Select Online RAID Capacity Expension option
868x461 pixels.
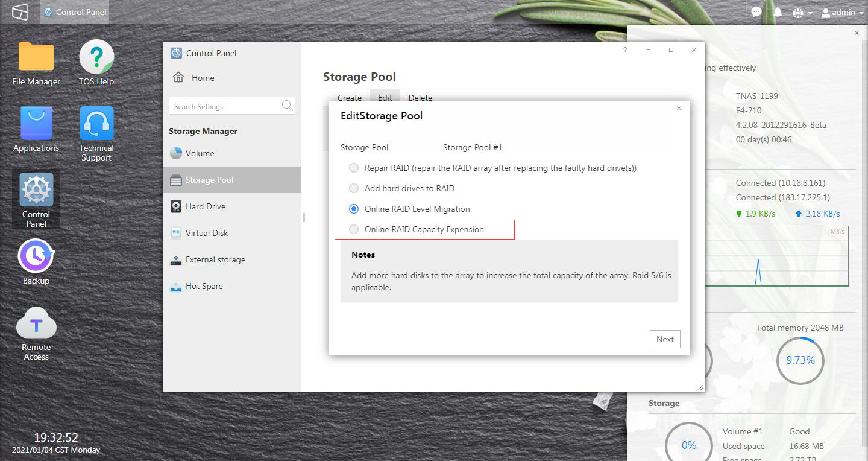point(354,229)
